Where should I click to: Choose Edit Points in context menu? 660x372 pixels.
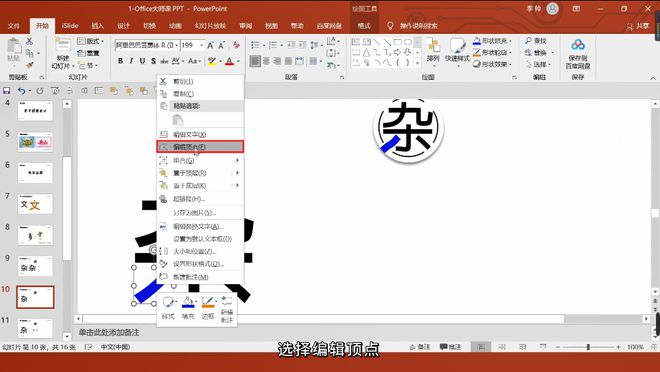[x=200, y=146]
